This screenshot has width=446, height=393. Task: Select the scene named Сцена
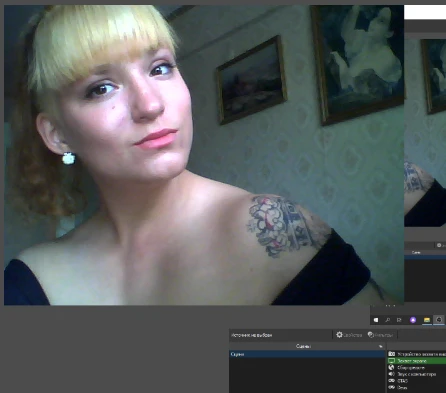(307, 354)
